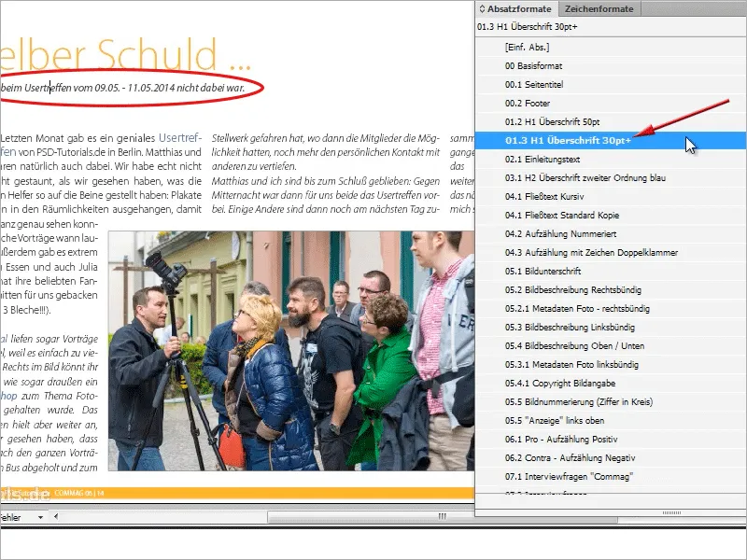Open the Absatzformate tab

tap(519, 8)
